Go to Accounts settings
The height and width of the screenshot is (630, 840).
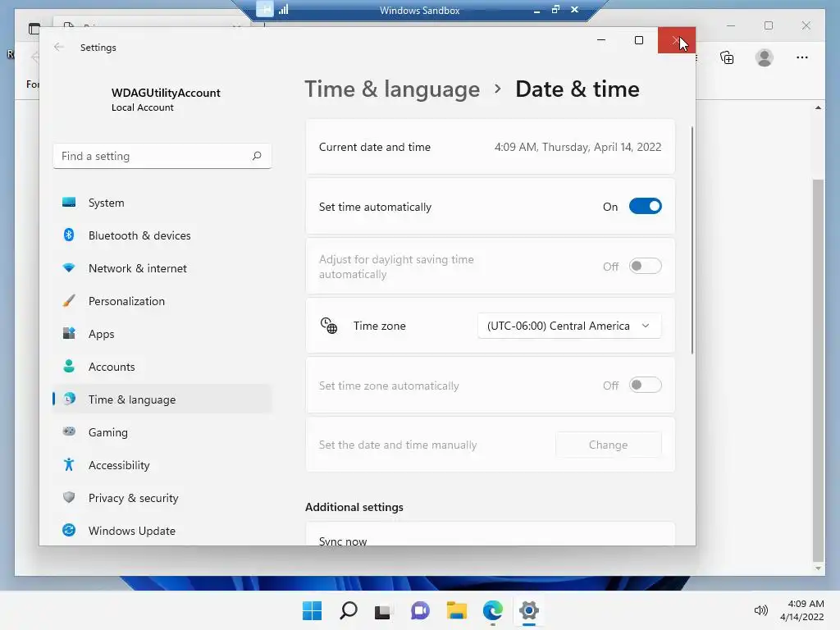click(x=162, y=367)
